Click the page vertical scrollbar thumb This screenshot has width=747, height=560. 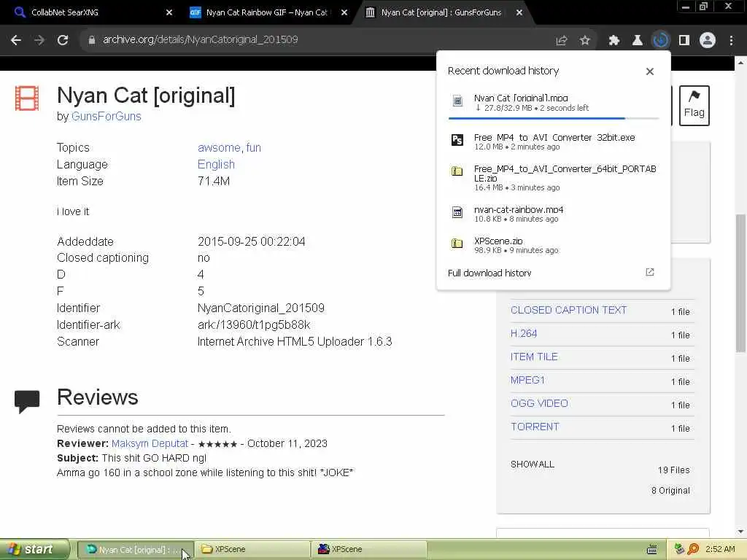pyautogui.click(x=741, y=284)
